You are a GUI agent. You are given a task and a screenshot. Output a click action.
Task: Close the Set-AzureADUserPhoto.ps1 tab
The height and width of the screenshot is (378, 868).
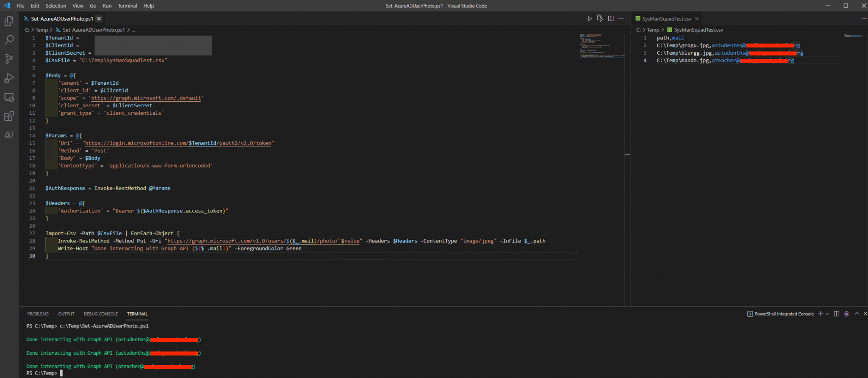pyautogui.click(x=99, y=19)
